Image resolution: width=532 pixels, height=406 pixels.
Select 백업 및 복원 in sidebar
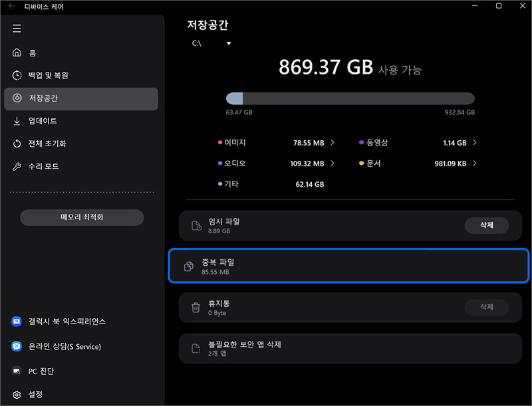(48, 76)
